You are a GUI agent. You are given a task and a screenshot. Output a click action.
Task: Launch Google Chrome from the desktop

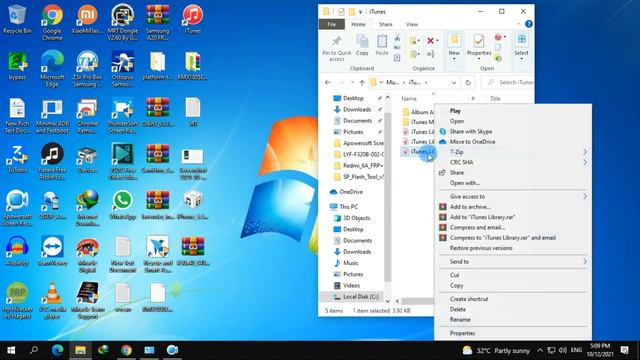pyautogui.click(x=52, y=22)
